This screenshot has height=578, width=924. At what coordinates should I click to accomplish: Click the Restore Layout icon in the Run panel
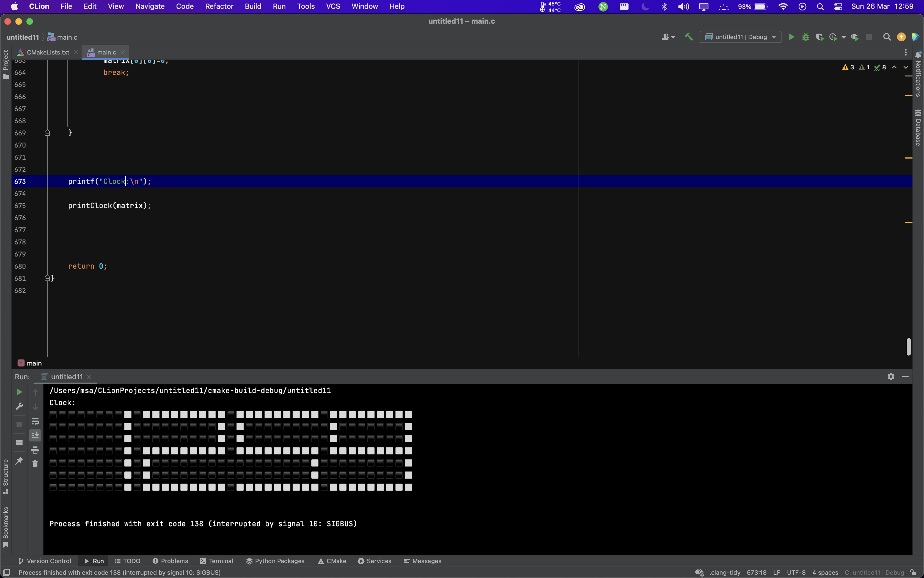[x=19, y=443]
